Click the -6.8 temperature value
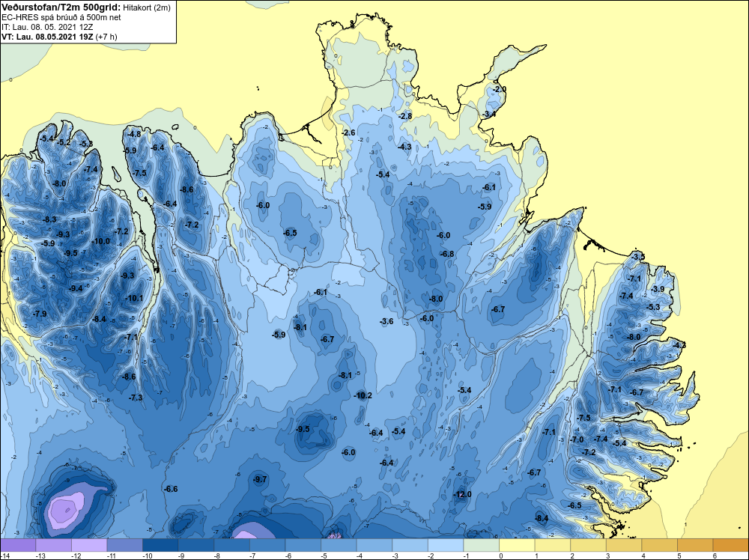The width and height of the screenshot is (749, 560). click(x=447, y=254)
